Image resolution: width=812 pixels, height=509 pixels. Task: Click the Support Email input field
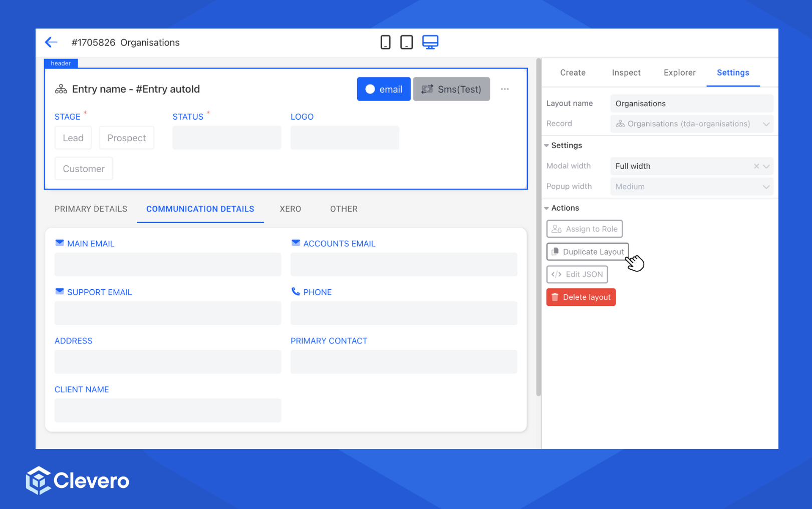click(x=168, y=313)
